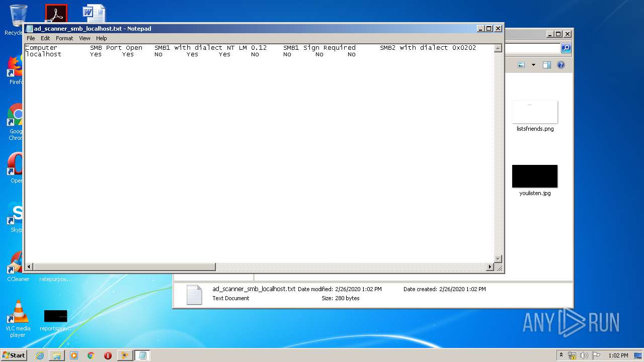
Task: Click Notepad horizontal scrollbar left arrow
Action: pos(29,267)
